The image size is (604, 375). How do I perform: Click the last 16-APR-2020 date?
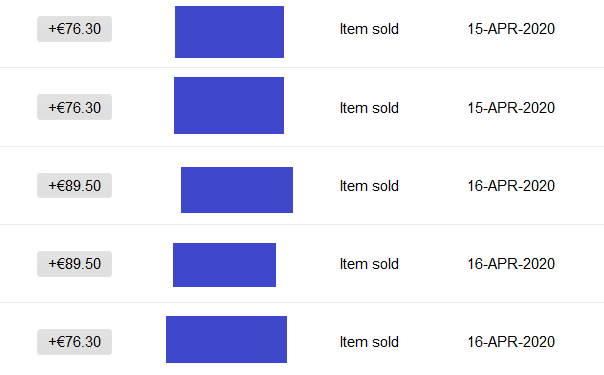(x=511, y=342)
